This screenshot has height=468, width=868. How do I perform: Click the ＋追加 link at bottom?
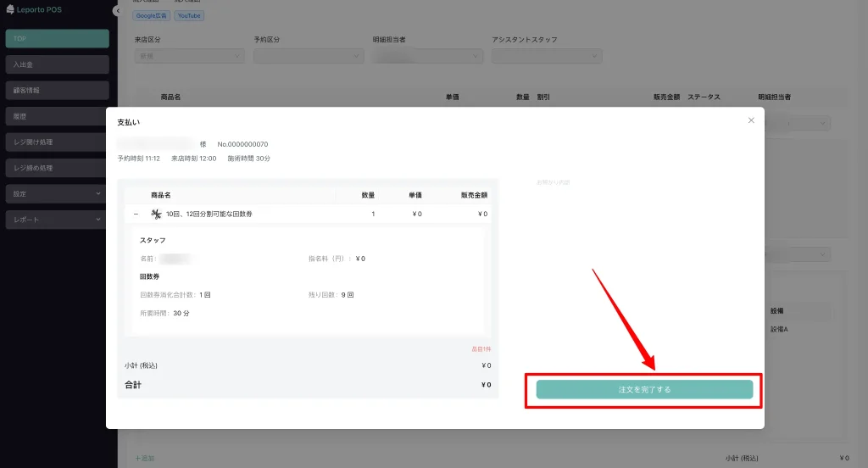click(145, 458)
